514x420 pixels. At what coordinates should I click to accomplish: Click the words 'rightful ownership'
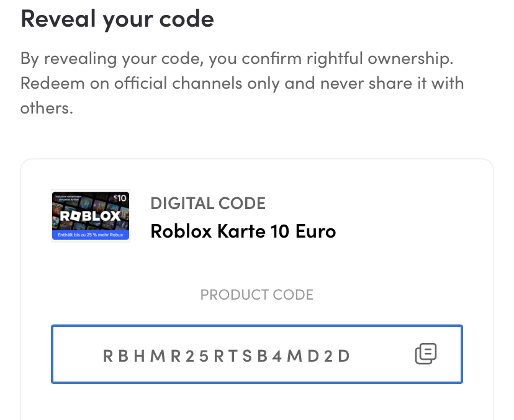click(380, 59)
